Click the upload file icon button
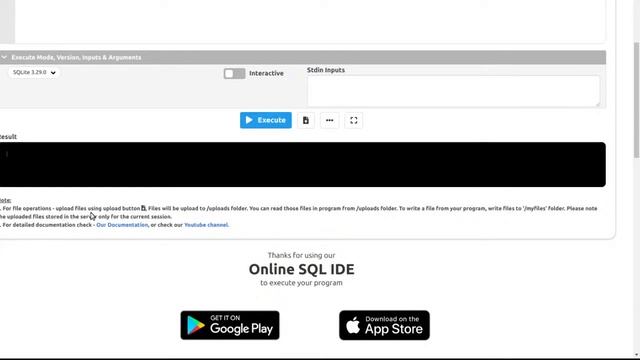The image size is (640, 360). tap(306, 120)
